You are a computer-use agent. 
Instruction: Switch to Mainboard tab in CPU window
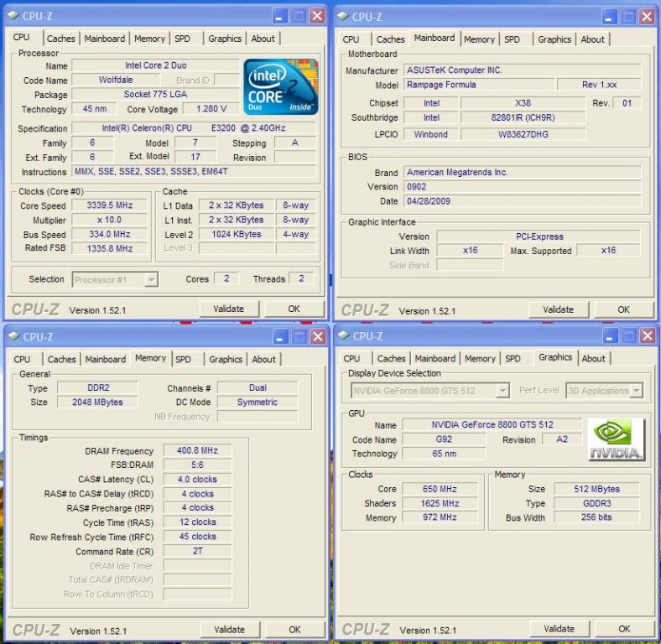(x=105, y=39)
